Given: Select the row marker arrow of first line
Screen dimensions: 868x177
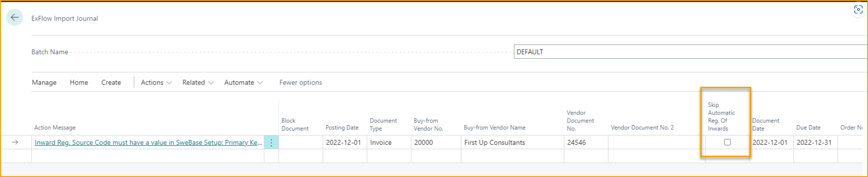Looking at the screenshot, I should pos(15,142).
